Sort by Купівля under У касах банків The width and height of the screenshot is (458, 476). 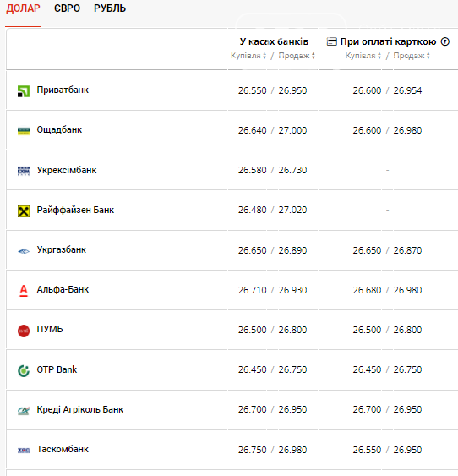[248, 56]
